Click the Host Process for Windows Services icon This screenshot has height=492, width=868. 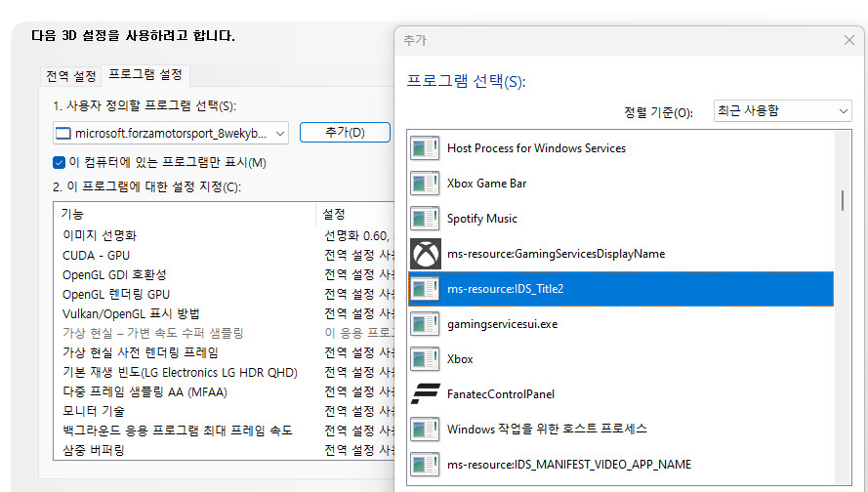tap(425, 148)
